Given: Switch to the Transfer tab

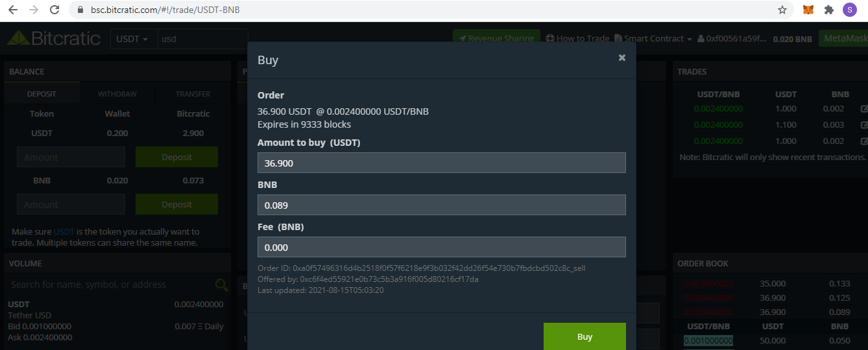Looking at the screenshot, I should (193, 94).
